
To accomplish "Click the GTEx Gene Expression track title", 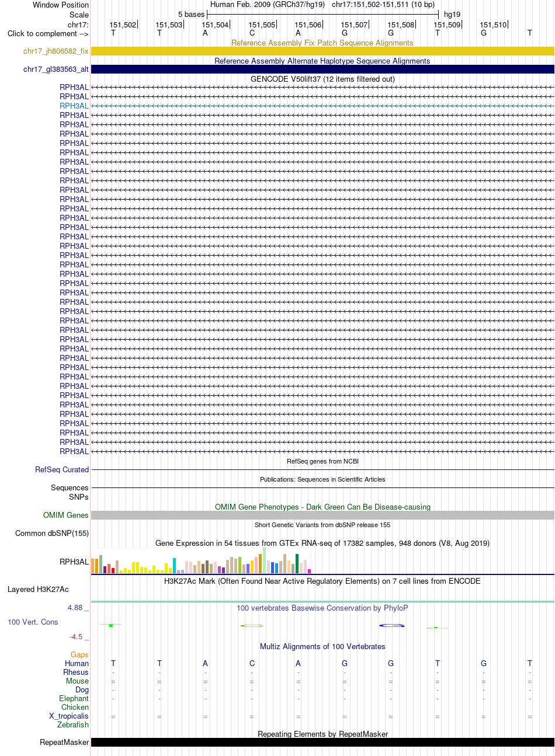I will tap(322, 543).
